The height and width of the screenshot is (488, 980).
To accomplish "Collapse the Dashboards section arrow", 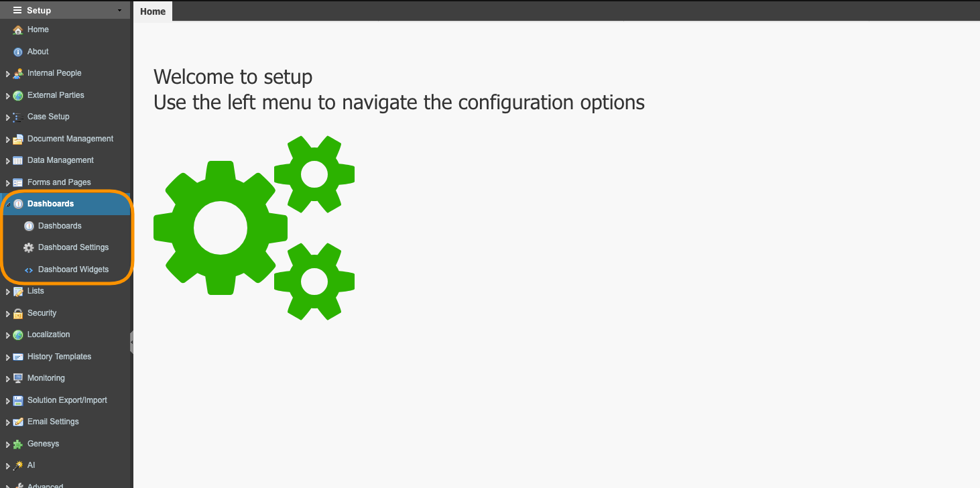I will 8,204.
